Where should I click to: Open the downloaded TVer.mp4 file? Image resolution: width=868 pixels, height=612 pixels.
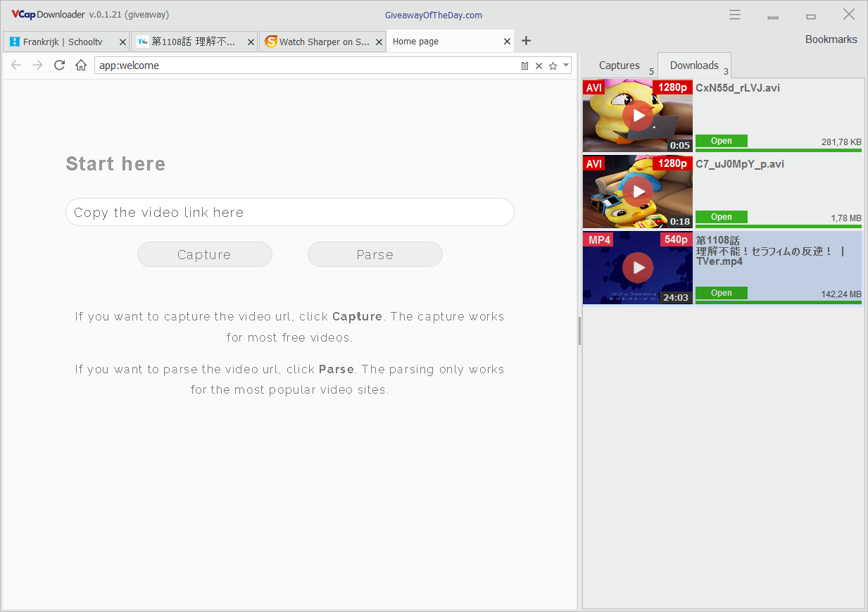(722, 293)
